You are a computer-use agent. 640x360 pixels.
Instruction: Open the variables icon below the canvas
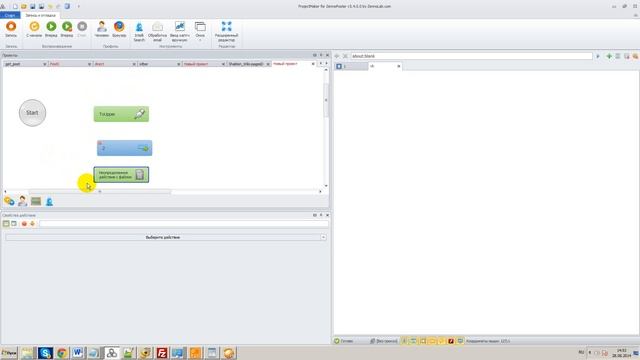point(9,201)
